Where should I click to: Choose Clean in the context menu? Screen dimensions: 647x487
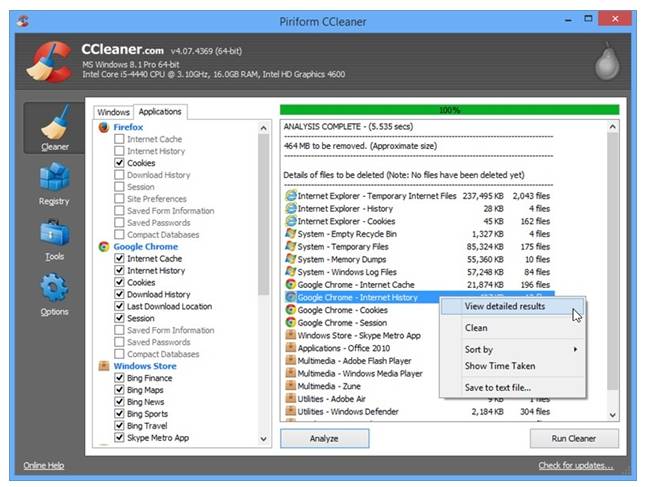[x=512, y=328]
